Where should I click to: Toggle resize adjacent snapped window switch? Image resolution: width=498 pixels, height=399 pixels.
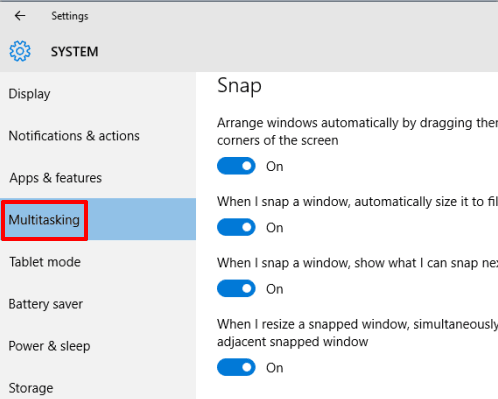236,367
